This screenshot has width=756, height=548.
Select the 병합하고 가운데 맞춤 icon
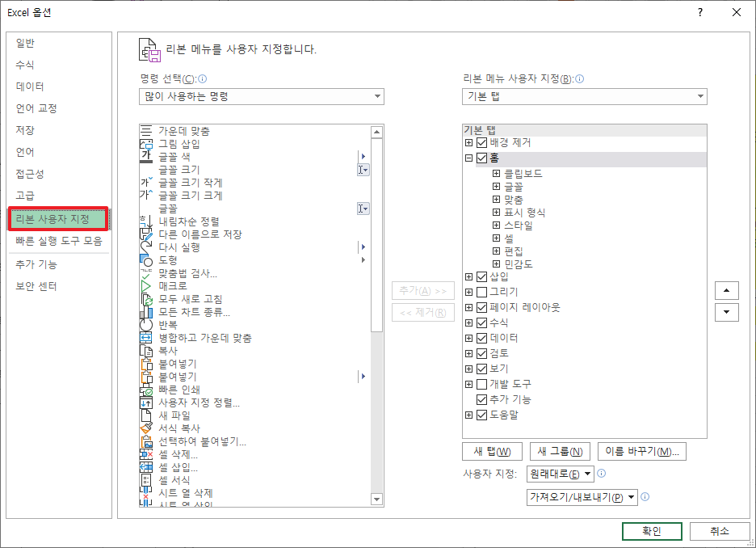click(146, 338)
